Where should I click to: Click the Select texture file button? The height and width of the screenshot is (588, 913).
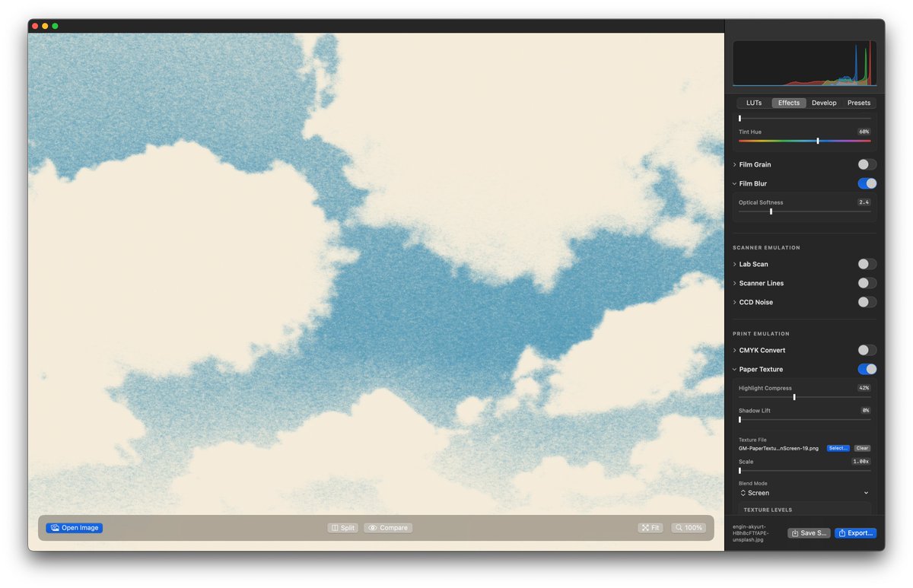tap(838, 448)
